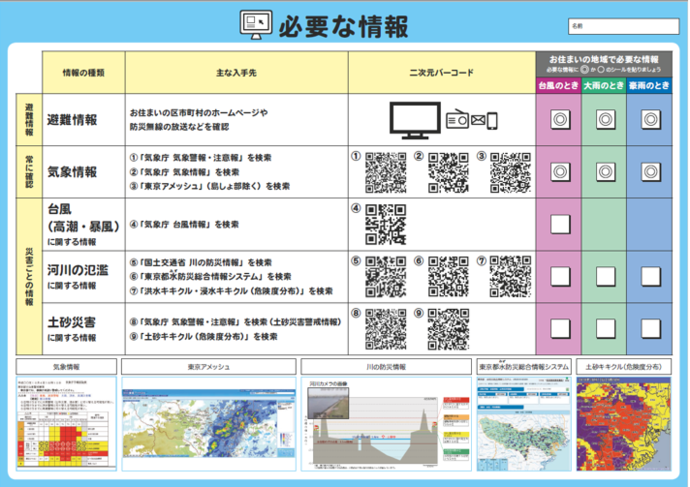Select QR code ⑦ for 洪水キキクル
The image size is (690, 487).
point(510,275)
